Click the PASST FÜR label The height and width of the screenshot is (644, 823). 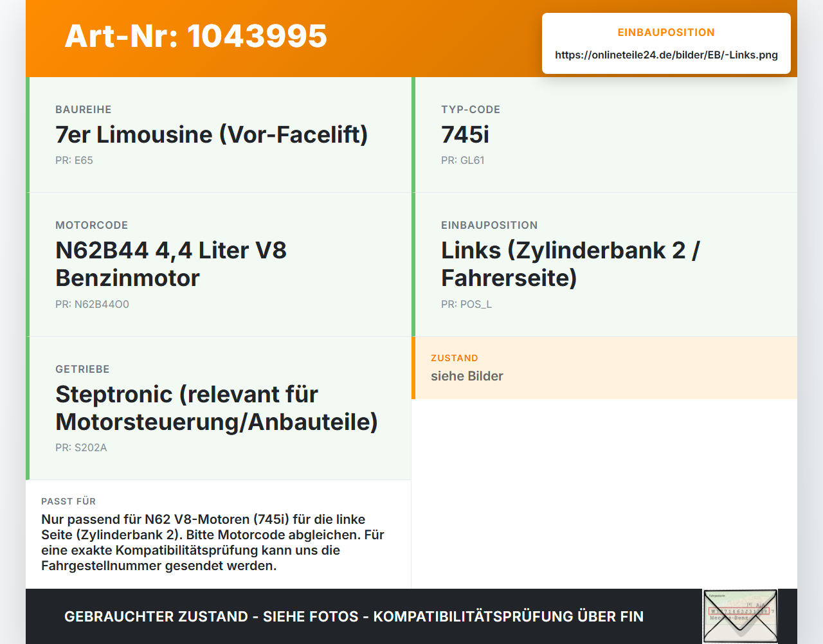point(68,501)
